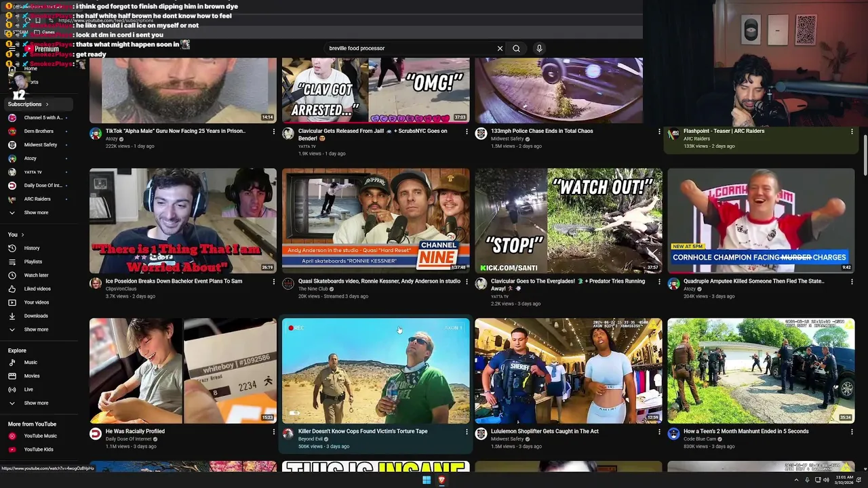Go to YouTube Premium home logo
The height and width of the screenshot is (488, 868).
click(42, 49)
